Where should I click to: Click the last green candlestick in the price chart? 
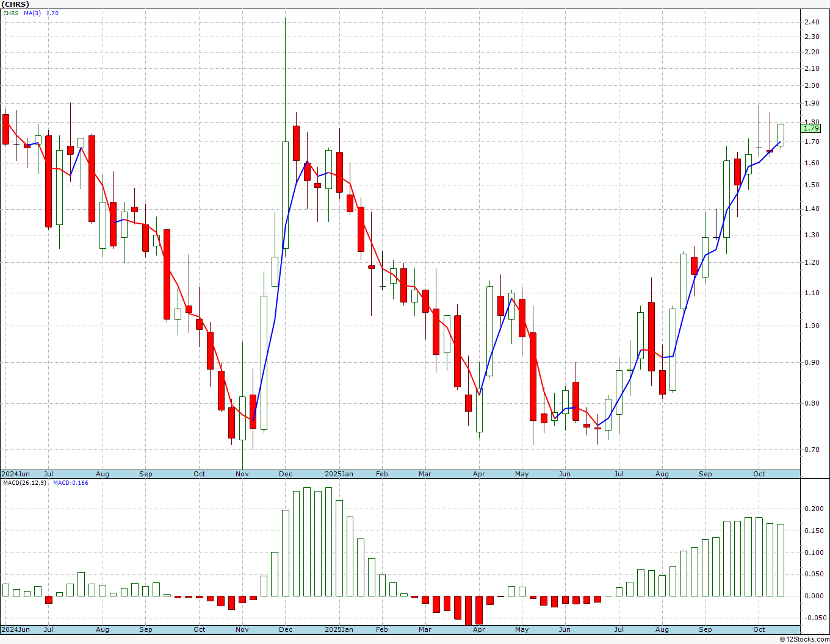click(781, 135)
